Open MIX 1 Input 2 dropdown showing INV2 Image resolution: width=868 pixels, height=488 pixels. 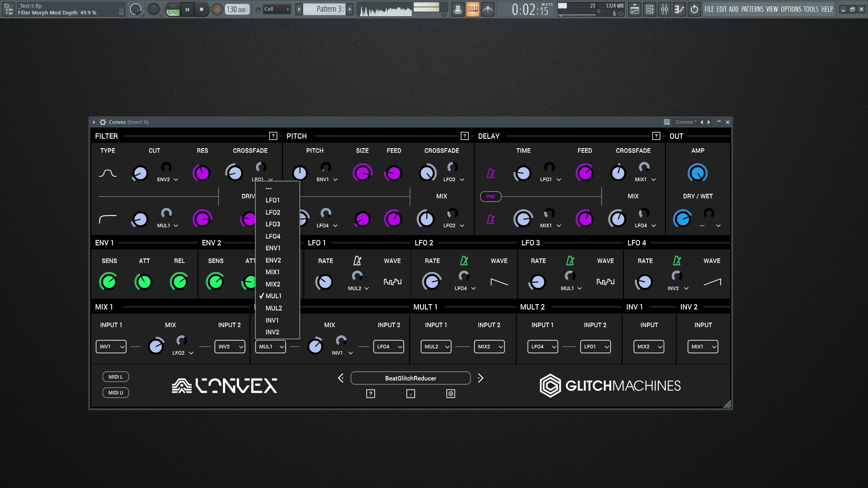click(230, 347)
